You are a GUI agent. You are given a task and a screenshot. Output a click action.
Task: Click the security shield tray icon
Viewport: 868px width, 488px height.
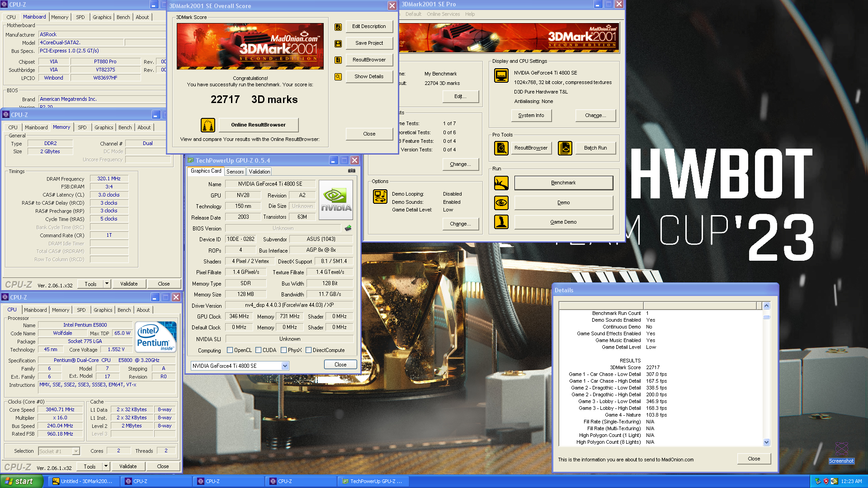tap(826, 481)
